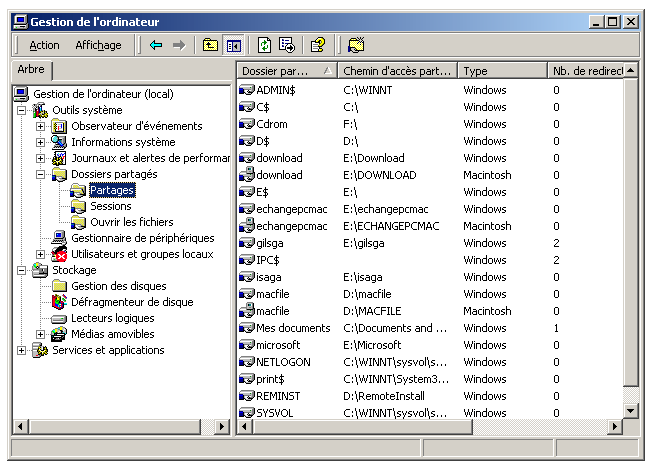Sort by Dossier partagé column header
The image size is (649, 469).
[x=287, y=71]
